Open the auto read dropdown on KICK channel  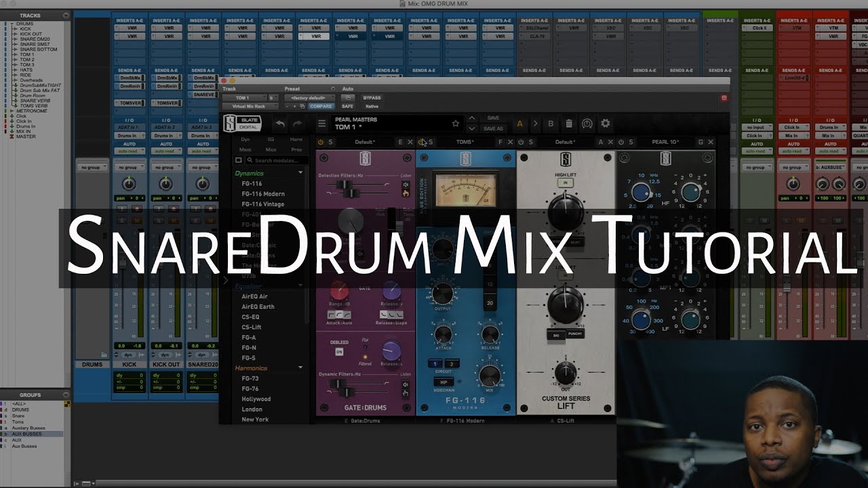click(130, 150)
